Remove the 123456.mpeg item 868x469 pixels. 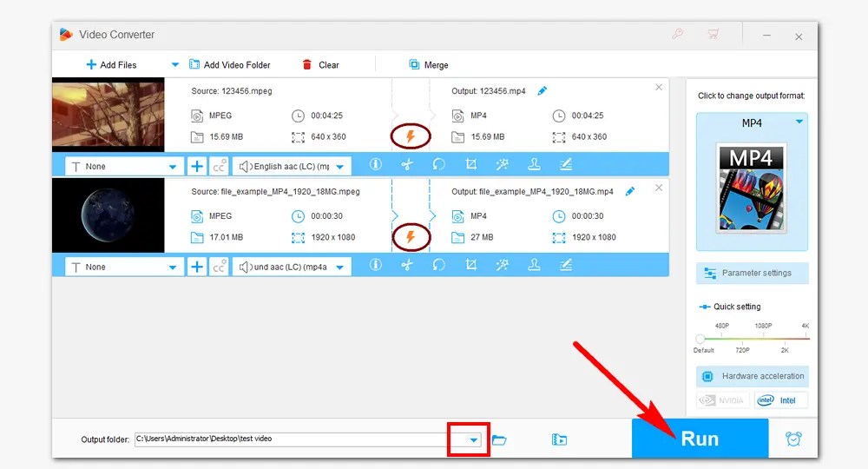click(659, 87)
